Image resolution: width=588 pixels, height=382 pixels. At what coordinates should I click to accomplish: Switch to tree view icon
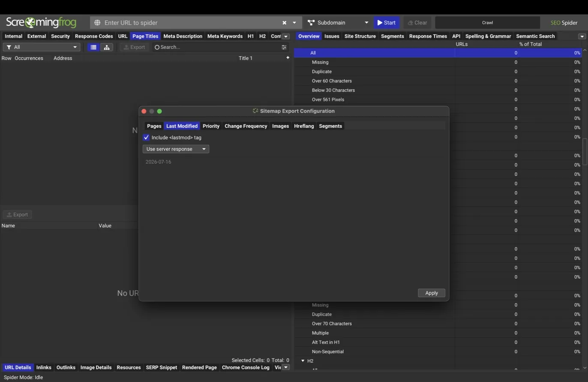107,47
